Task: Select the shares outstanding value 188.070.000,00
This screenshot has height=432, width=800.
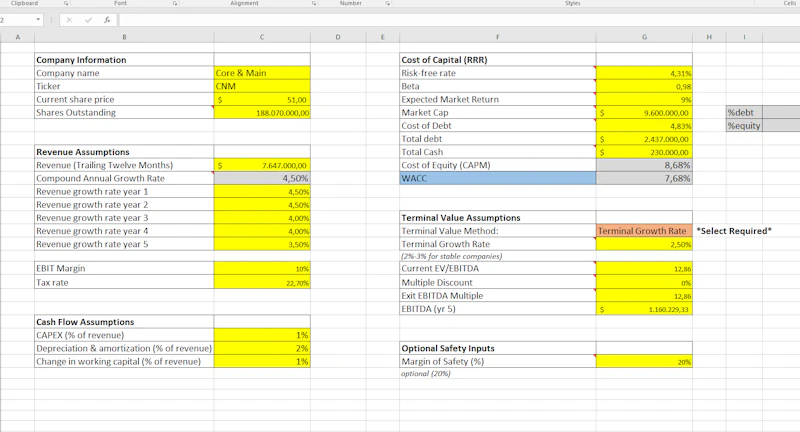Action: point(262,113)
